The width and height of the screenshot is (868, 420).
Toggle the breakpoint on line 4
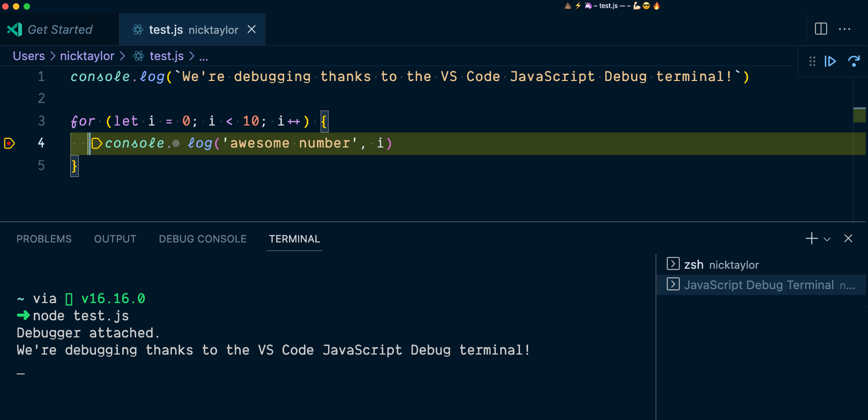click(9, 143)
